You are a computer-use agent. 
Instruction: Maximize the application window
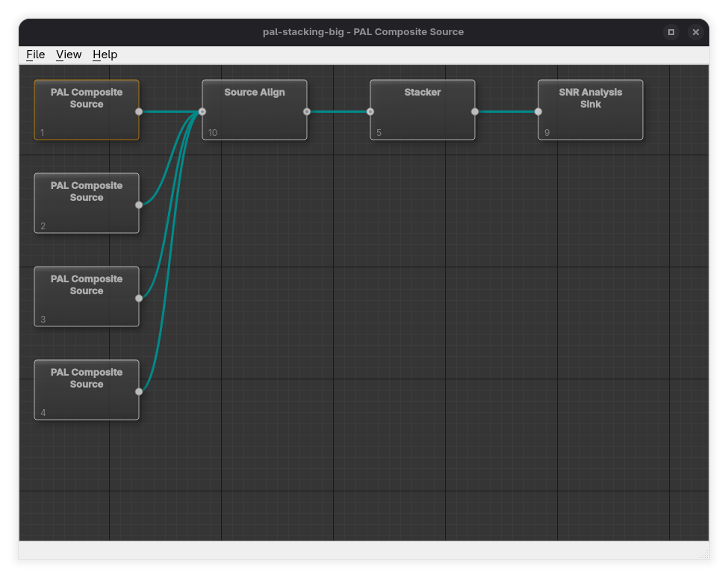coord(671,32)
